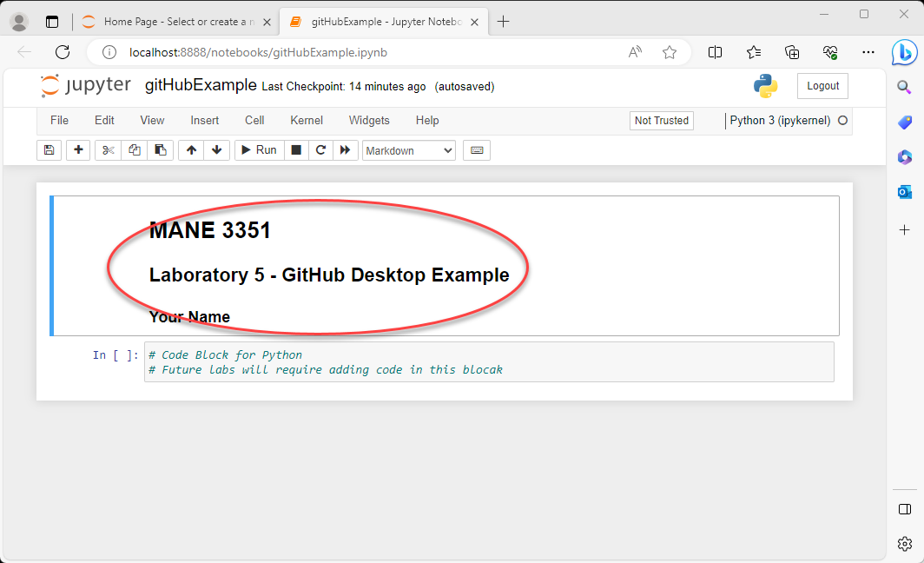Viewport: 924px width, 563px height.
Task: Restart kernel and run all with the fast-forward icon
Action: coord(346,150)
